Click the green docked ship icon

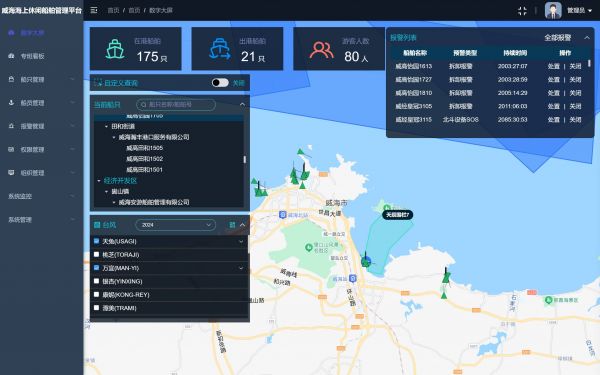(115, 49)
